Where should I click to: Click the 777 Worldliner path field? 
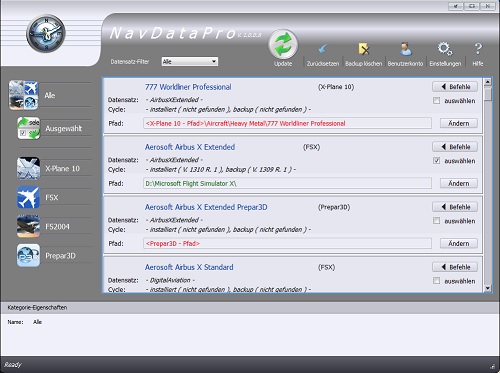pyautogui.click(x=287, y=123)
